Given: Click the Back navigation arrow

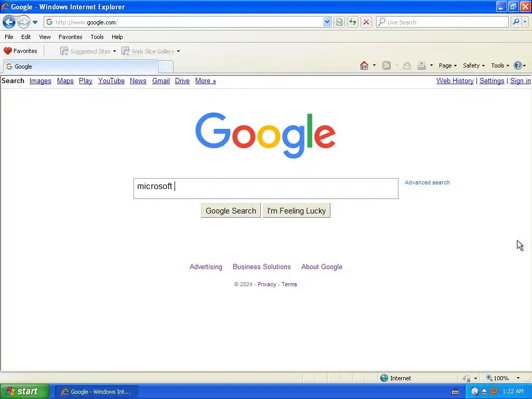Looking at the screenshot, I should (9, 22).
